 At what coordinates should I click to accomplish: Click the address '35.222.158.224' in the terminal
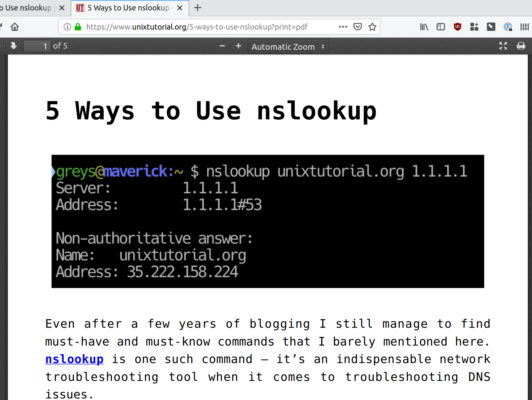click(183, 271)
